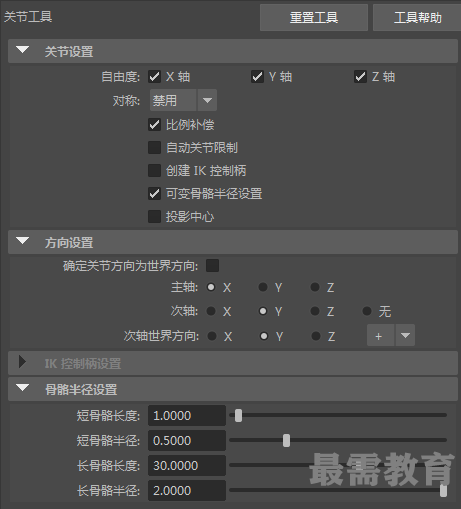Click the 短骨骼半径 value field
This screenshot has width=461, height=509.
(187, 440)
